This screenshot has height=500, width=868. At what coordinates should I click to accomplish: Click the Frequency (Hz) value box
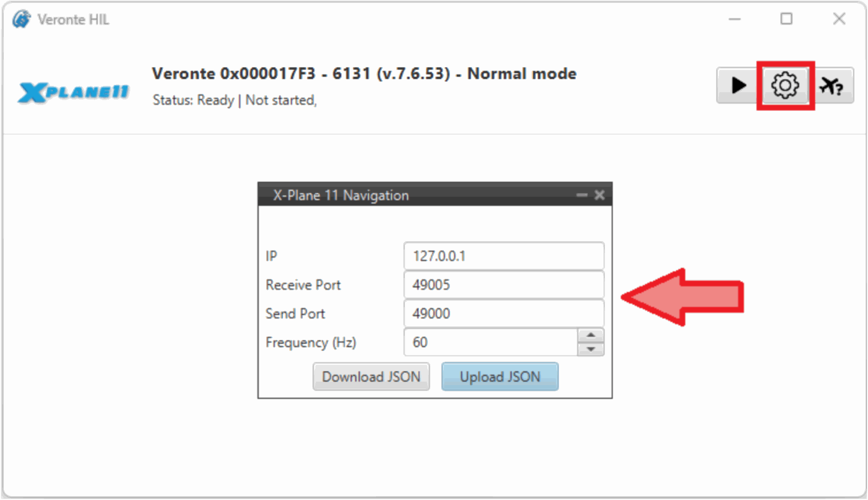tap(490, 342)
